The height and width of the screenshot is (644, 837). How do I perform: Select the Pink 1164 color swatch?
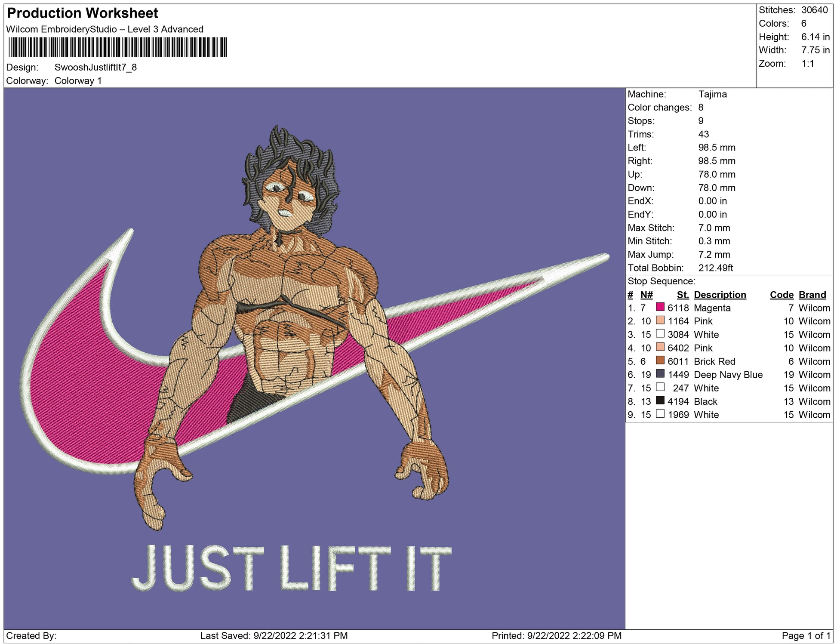click(x=660, y=320)
